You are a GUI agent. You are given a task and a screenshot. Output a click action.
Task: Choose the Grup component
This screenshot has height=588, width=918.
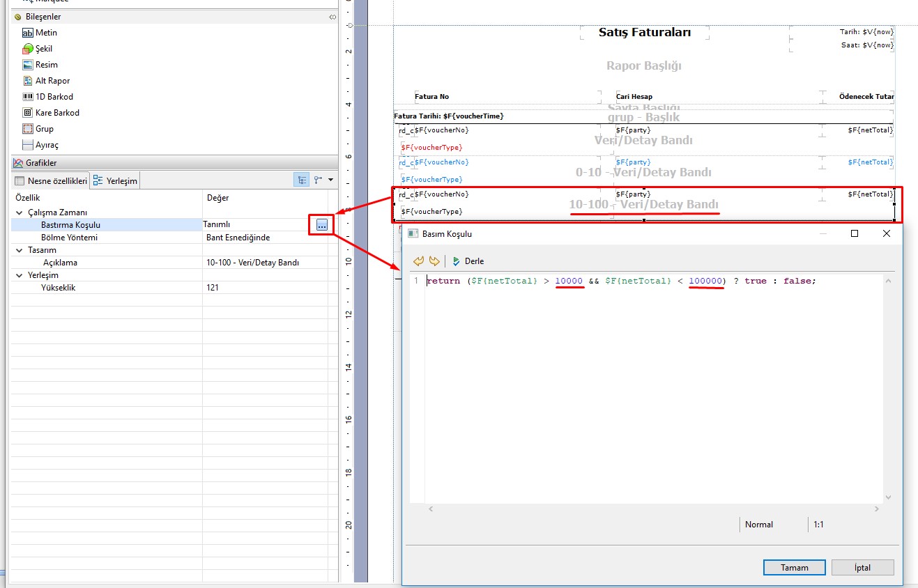[x=44, y=129]
